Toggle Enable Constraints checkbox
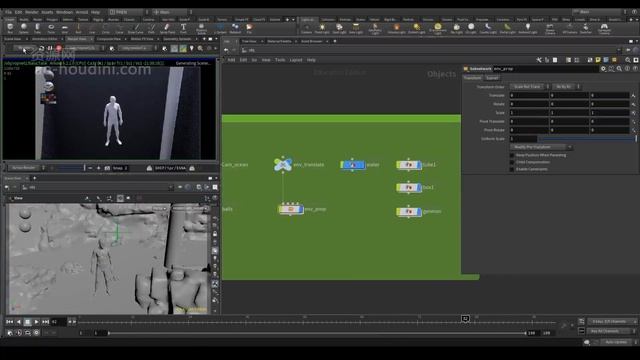 coord(512,169)
